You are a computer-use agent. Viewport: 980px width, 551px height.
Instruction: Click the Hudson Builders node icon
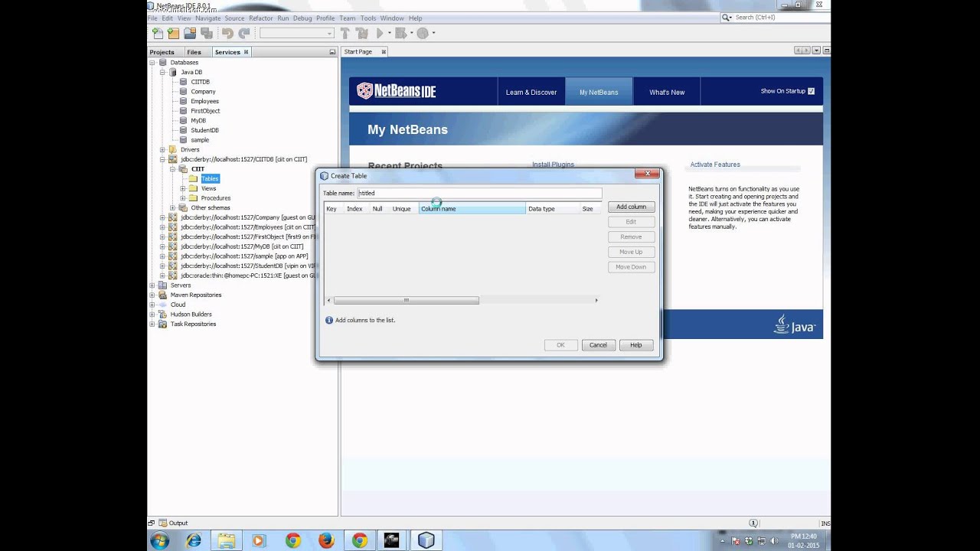pyautogui.click(x=162, y=315)
